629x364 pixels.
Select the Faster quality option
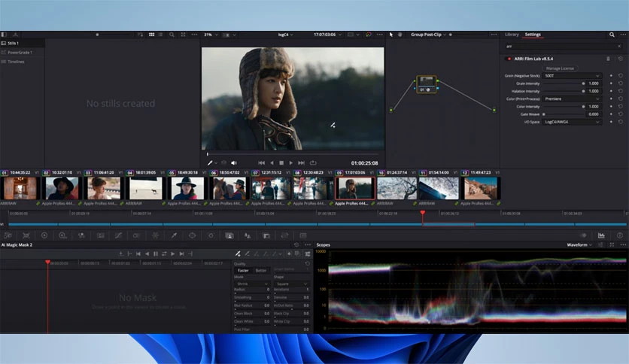243,270
